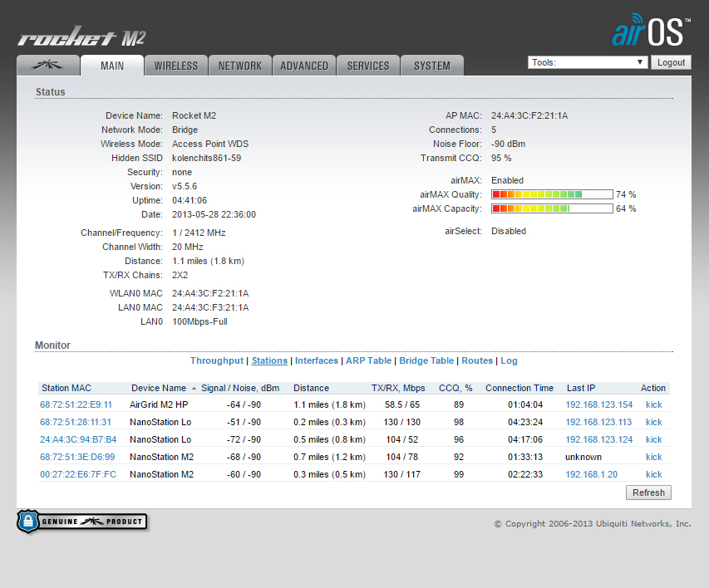Kick the station with unknown IP

654,457
